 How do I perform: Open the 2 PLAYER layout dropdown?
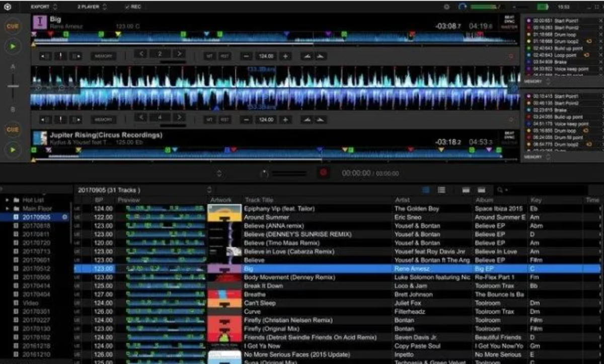point(92,7)
